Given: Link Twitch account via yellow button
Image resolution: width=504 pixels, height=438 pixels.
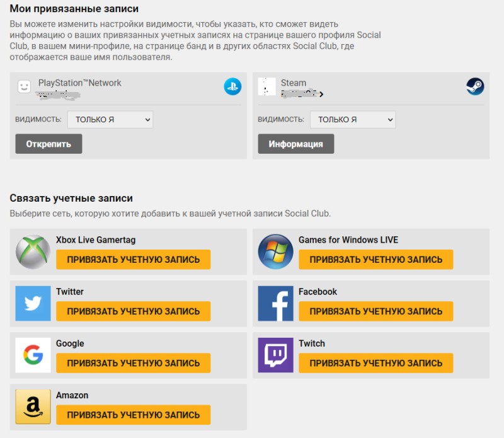Looking at the screenshot, I should (375, 363).
